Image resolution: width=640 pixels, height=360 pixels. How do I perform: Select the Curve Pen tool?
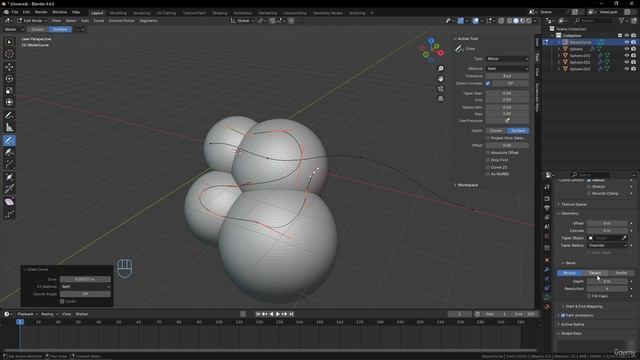9,152
